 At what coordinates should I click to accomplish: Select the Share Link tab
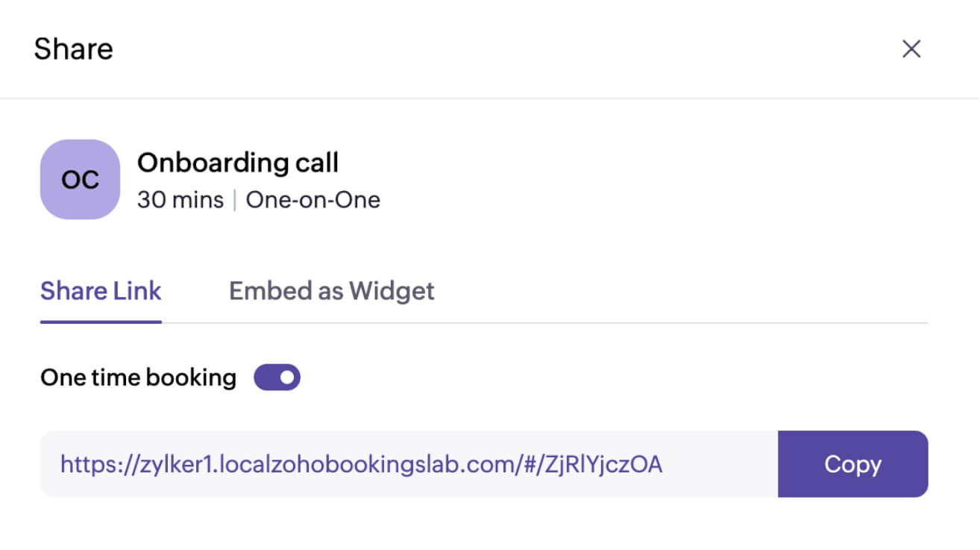pyautogui.click(x=101, y=290)
